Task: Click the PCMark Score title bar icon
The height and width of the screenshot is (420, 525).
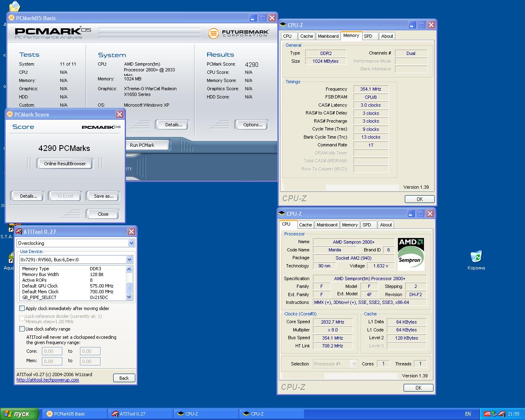Action: 10,114
